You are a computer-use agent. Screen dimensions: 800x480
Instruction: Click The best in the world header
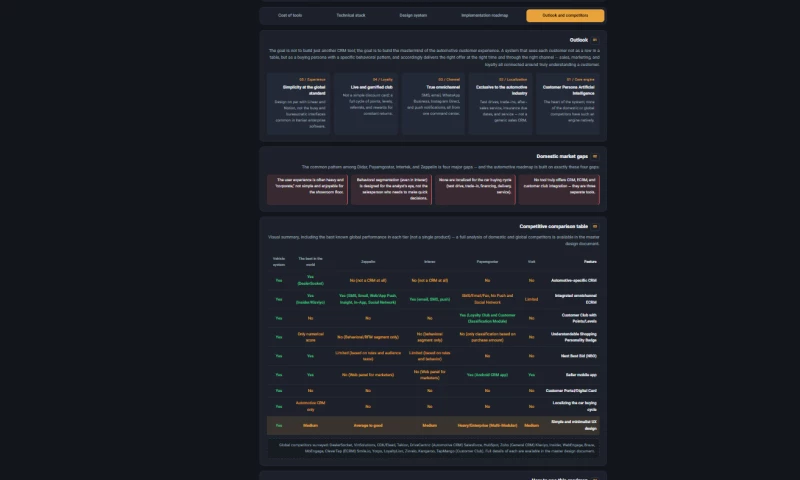pos(310,262)
